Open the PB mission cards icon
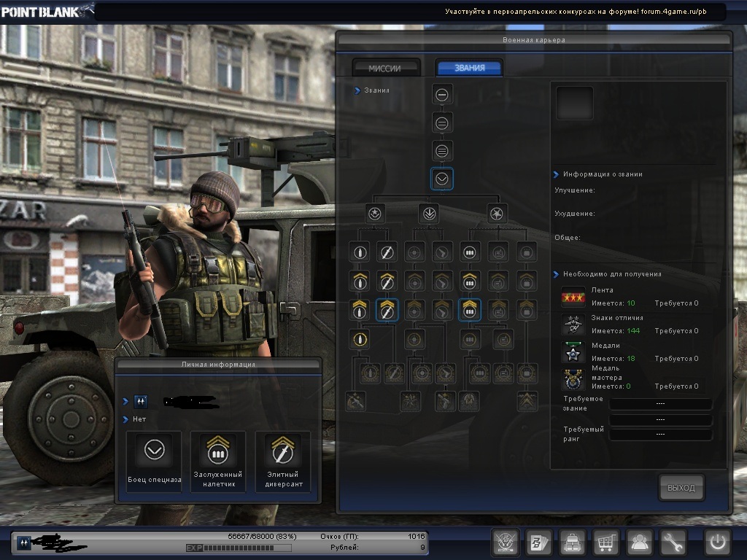The height and width of the screenshot is (560, 747). [x=538, y=542]
